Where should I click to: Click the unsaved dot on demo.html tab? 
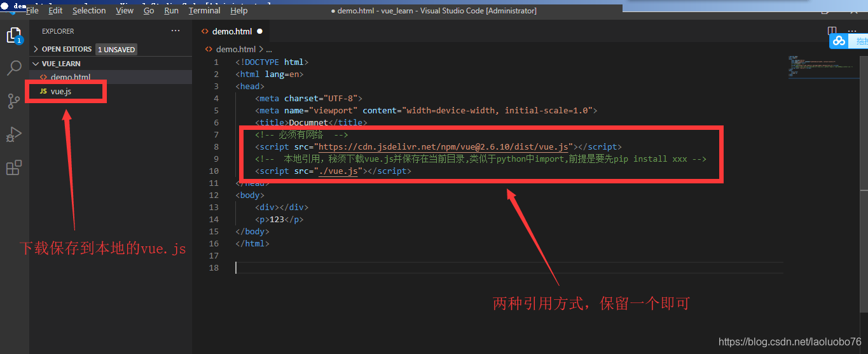[x=259, y=31]
